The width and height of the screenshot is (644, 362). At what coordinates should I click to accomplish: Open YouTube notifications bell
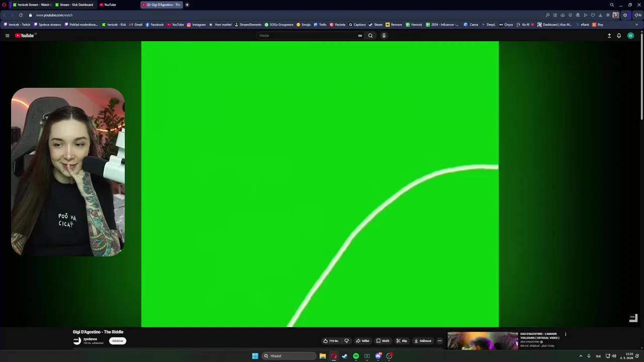[x=619, y=36]
